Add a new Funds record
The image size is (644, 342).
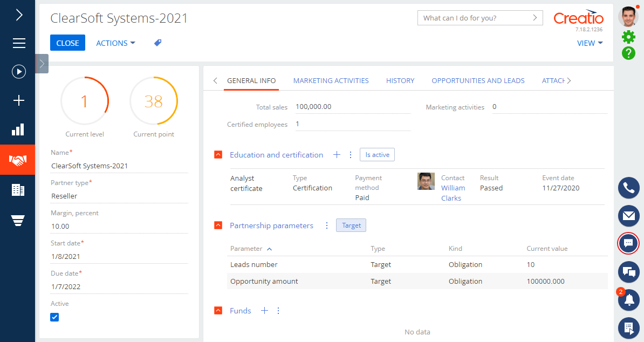(x=264, y=311)
